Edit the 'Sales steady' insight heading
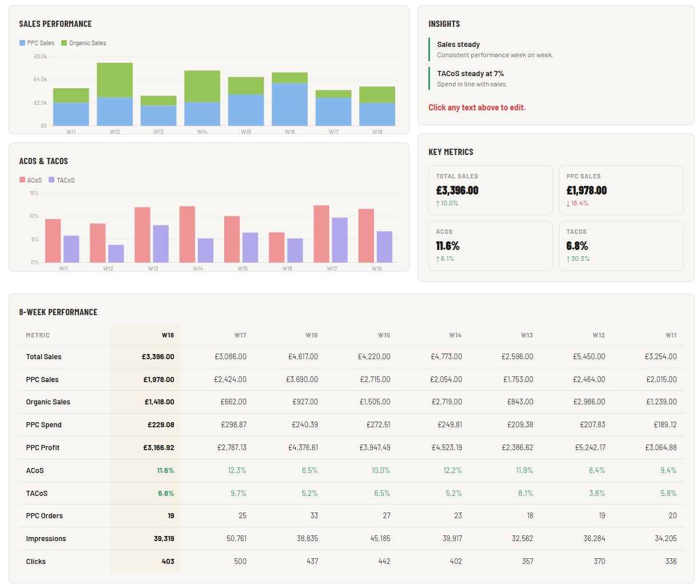Image resolution: width=700 pixels, height=588 pixels. coord(458,44)
